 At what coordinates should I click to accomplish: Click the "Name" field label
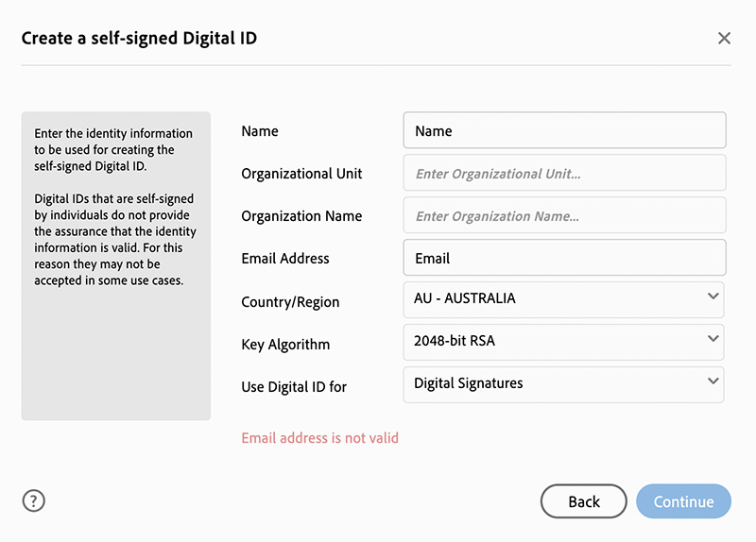click(x=260, y=131)
